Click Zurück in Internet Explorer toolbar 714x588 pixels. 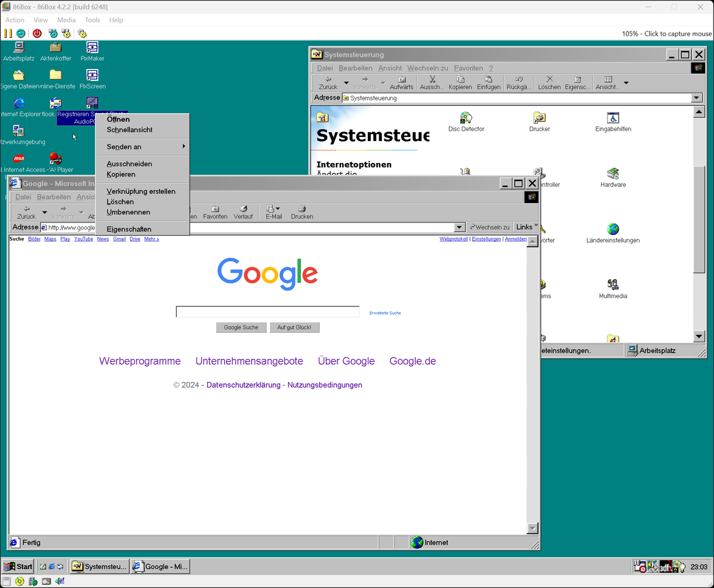point(26,212)
